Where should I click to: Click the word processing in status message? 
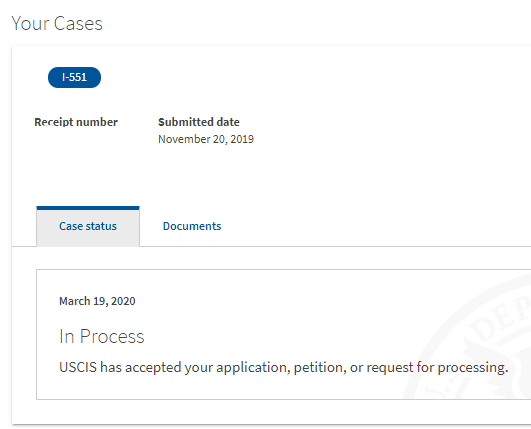473,367
